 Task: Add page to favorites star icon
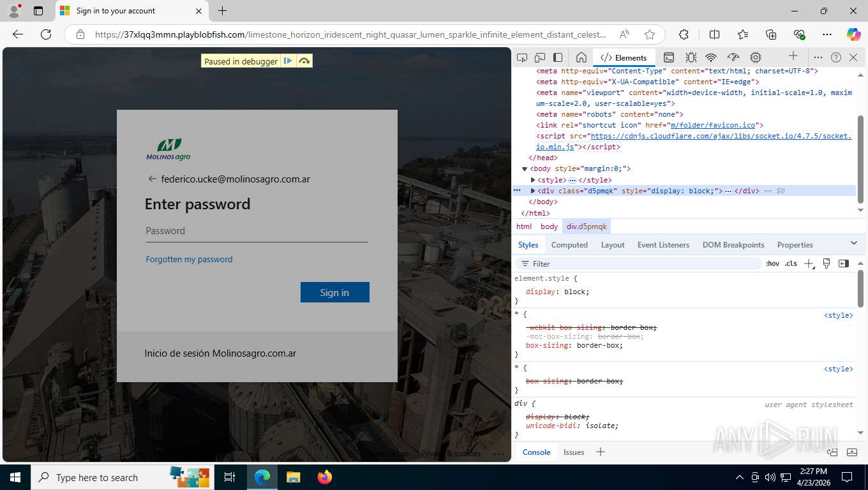coord(650,34)
